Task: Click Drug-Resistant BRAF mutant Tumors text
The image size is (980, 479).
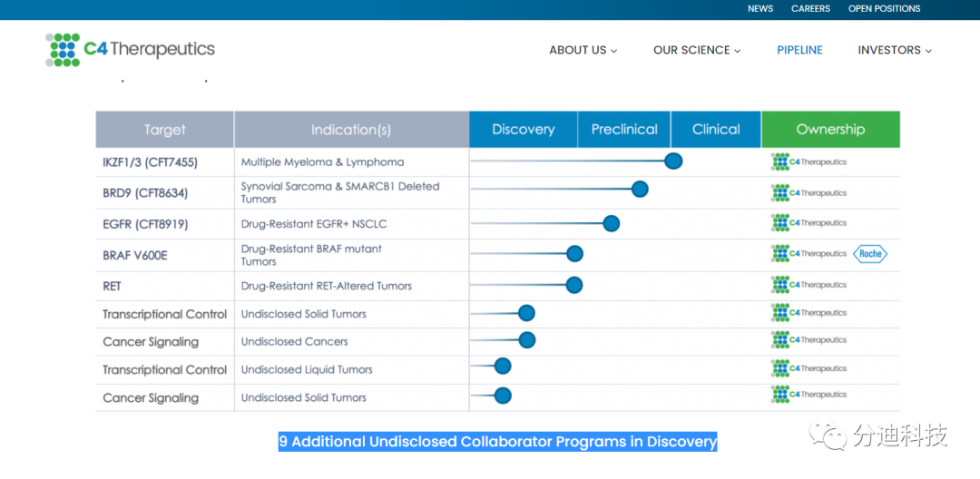Action: coord(311,255)
